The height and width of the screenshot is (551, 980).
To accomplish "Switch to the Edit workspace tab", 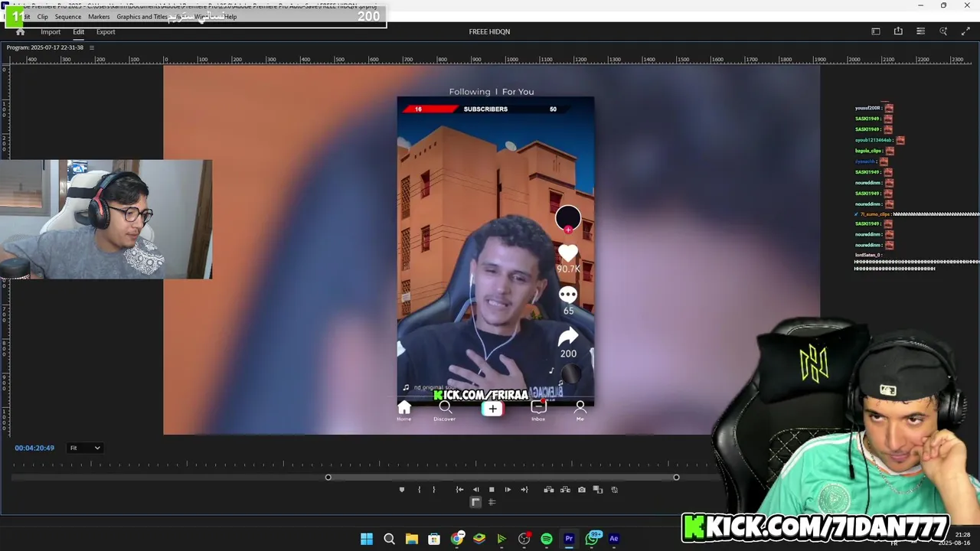I will [x=78, y=31].
